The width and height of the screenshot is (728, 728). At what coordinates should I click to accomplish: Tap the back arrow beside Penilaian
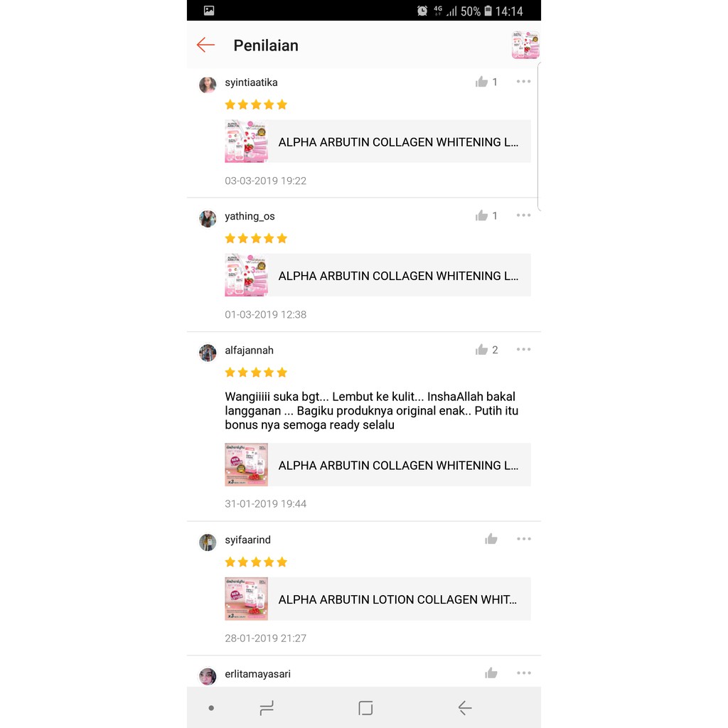pos(205,45)
